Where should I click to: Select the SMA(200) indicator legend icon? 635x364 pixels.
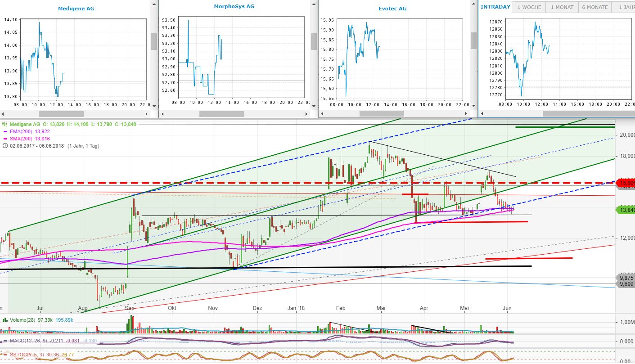(x=5, y=138)
